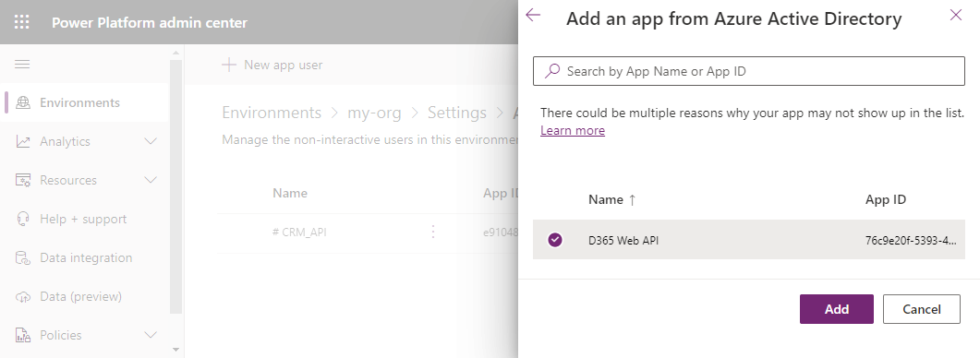Open more options for CRM_API row
Screen dimensions: 980x358
point(433,232)
